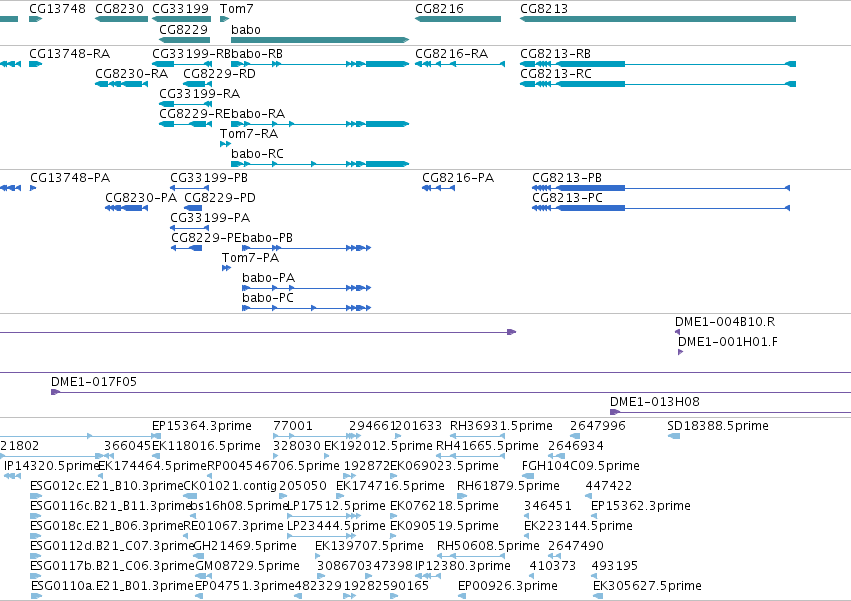The width and height of the screenshot is (851, 601).
Task: Select the CG8216 gene bar
Action: 458,19
